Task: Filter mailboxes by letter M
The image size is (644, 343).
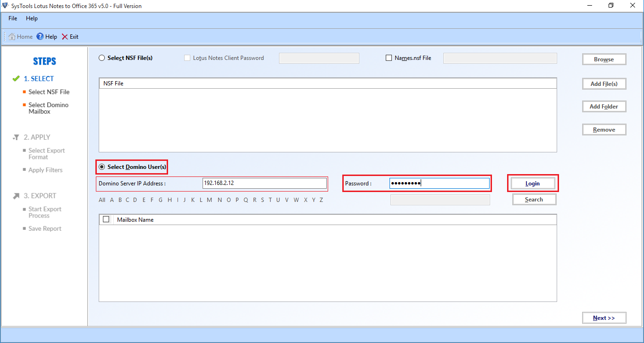Action: (x=210, y=200)
